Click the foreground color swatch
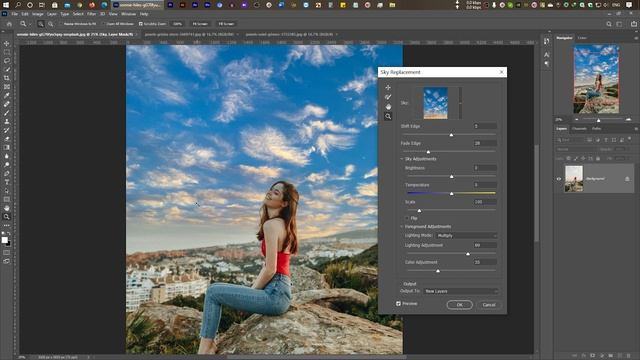The image size is (640, 360). (x=4, y=240)
